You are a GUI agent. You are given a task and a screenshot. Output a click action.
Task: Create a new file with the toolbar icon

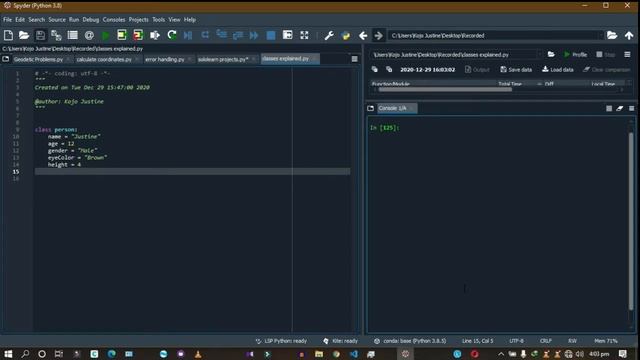[8, 35]
